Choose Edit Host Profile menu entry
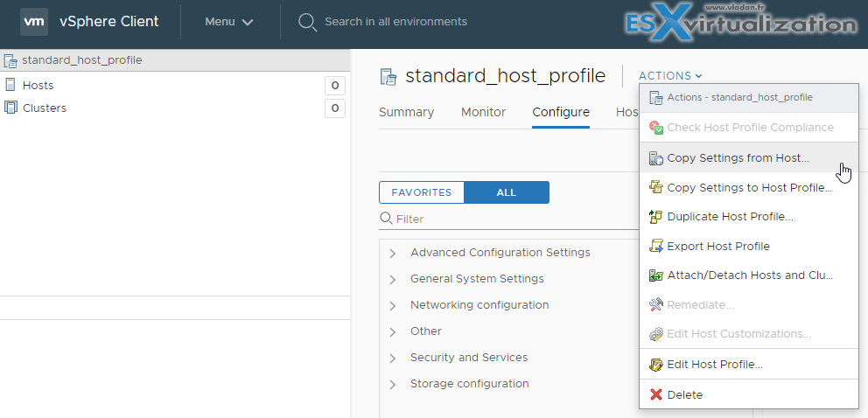The width and height of the screenshot is (868, 418). (749, 365)
